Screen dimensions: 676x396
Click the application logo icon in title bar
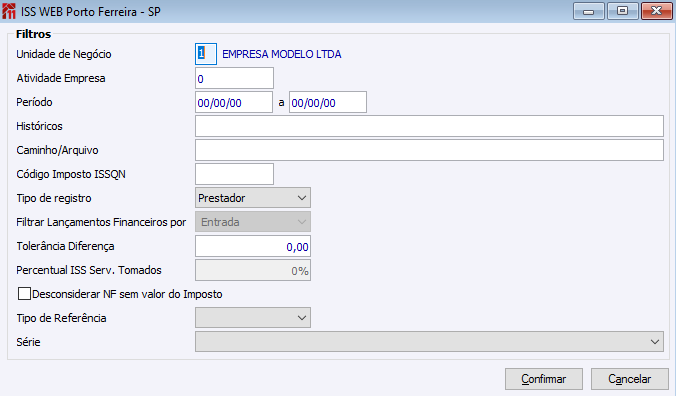9,11
